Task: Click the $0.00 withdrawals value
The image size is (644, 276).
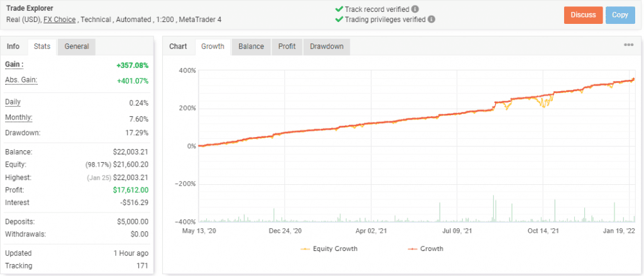Action: [x=140, y=235]
